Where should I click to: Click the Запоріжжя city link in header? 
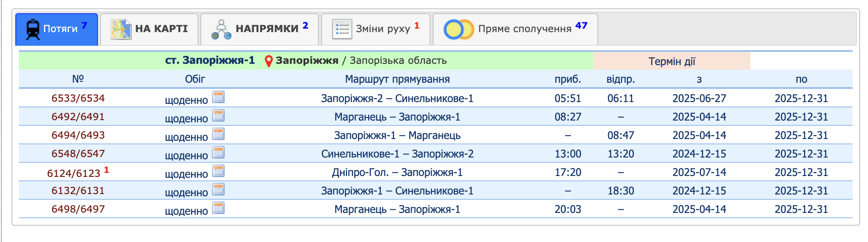[x=307, y=60]
